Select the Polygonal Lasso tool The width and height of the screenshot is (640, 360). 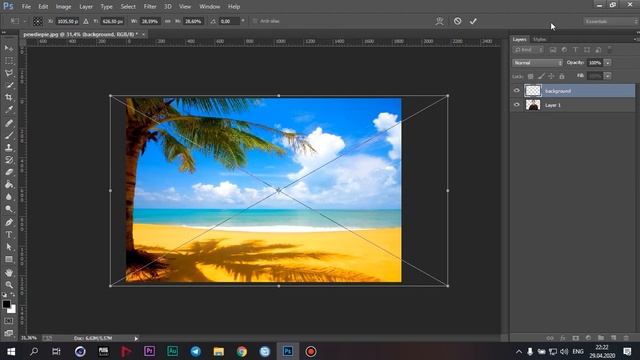coord(9,73)
